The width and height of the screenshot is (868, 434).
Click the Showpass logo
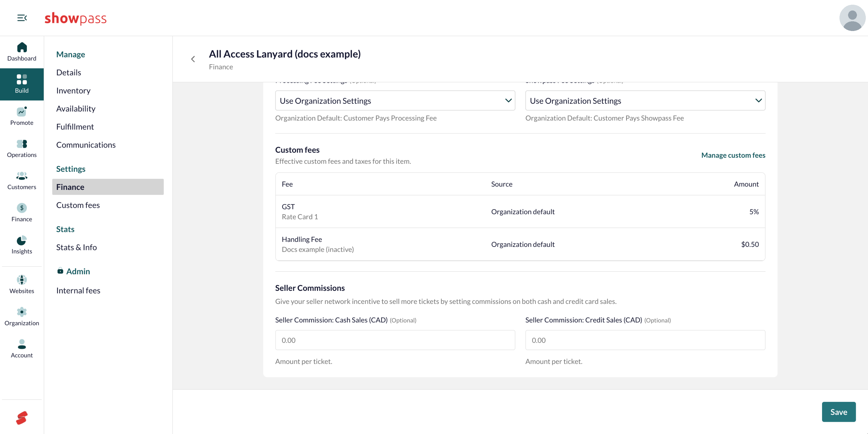(x=76, y=18)
